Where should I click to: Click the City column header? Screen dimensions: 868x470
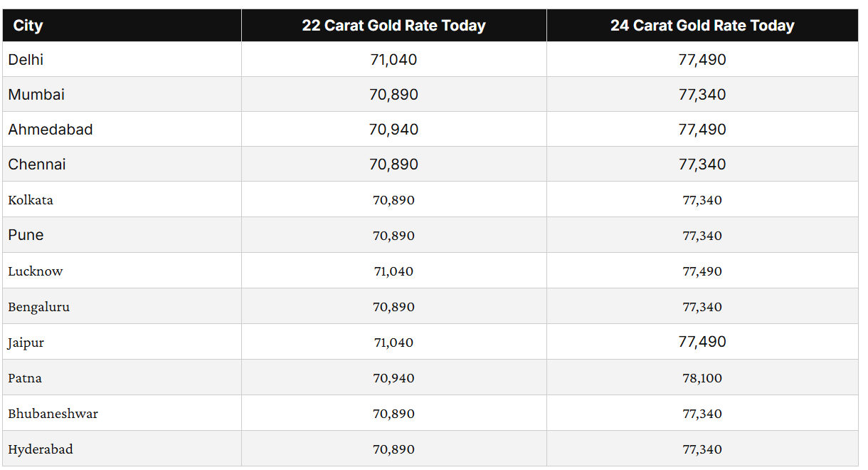28,26
